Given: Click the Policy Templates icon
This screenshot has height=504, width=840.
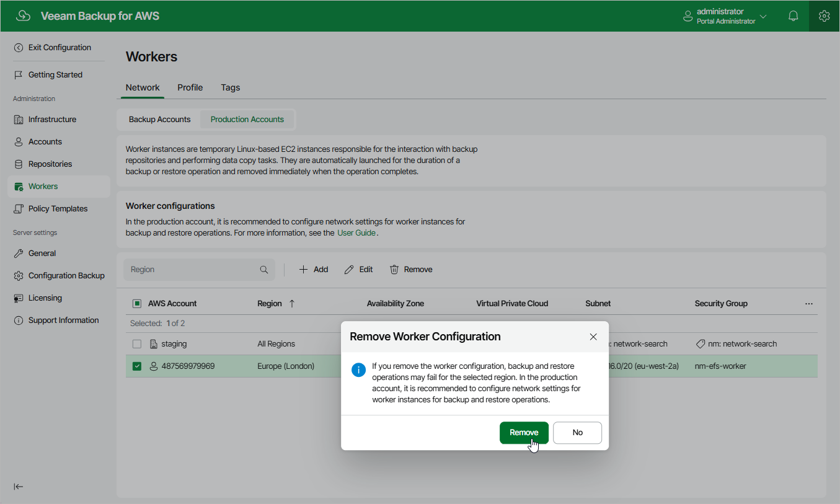Looking at the screenshot, I should (19, 209).
